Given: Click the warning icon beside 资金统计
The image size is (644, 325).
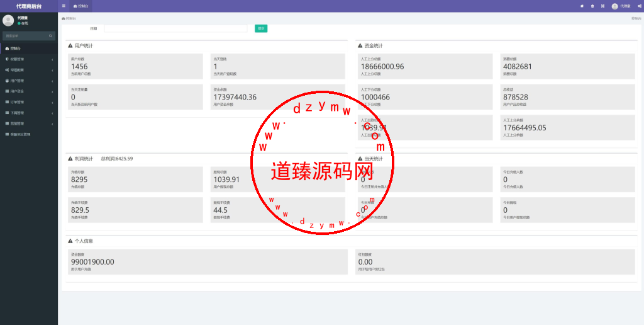Looking at the screenshot, I should 360,46.
